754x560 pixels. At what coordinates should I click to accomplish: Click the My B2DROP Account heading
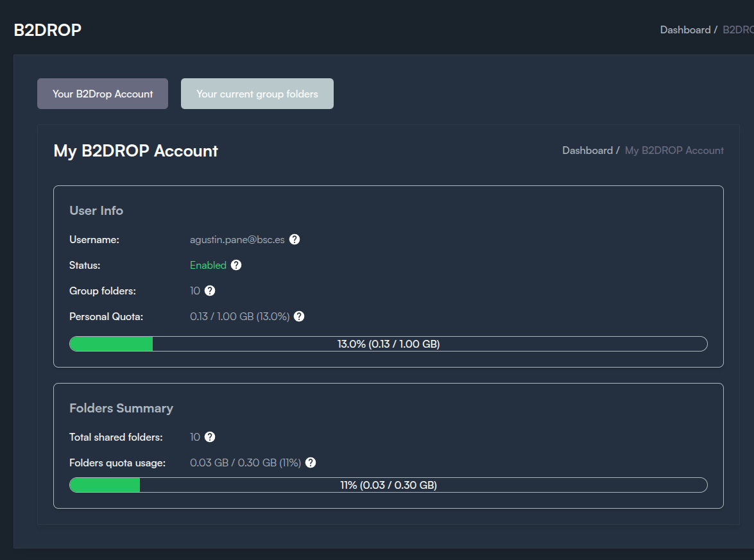[135, 151]
